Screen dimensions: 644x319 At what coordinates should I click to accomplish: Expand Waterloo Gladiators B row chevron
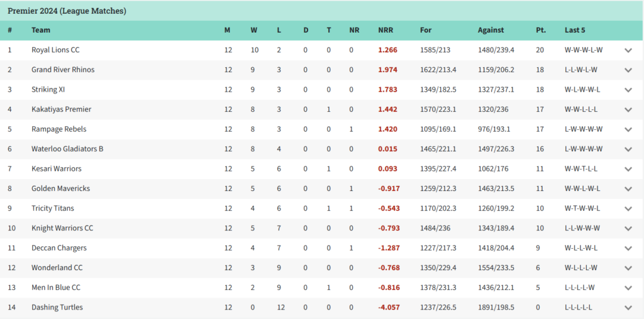[628, 149]
